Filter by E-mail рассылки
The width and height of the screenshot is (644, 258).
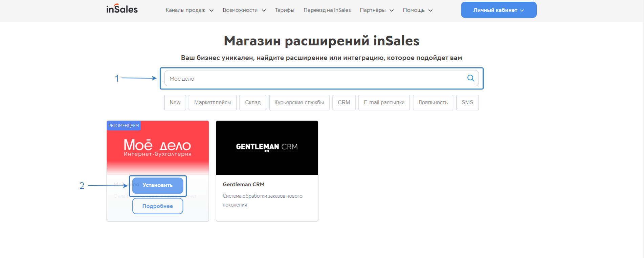click(384, 102)
